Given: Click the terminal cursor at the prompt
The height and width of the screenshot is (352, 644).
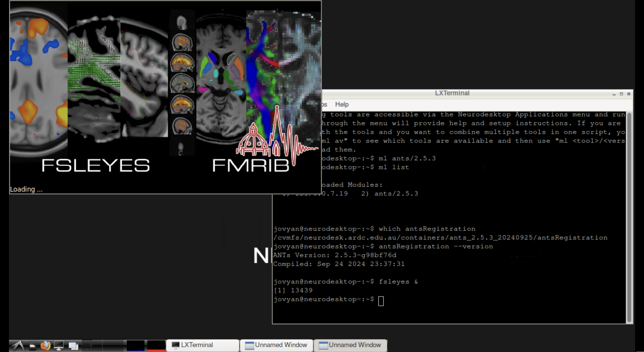Looking at the screenshot, I should [x=381, y=301].
